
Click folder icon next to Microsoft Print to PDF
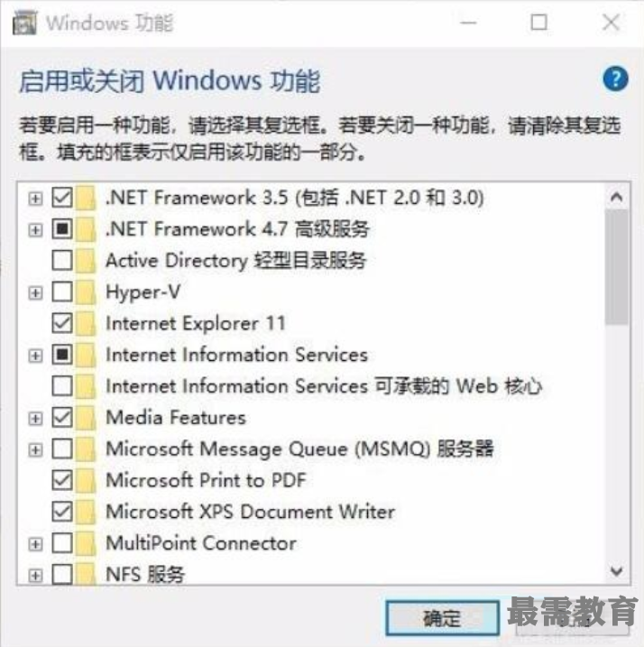(86, 480)
